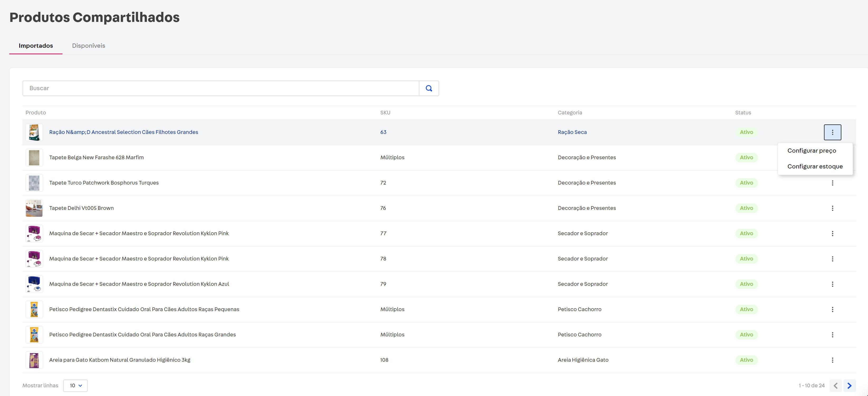Viewport: 868px width, 396px height.
Task: Expand the Mostrar linhas rows dropdown
Action: [75, 385]
